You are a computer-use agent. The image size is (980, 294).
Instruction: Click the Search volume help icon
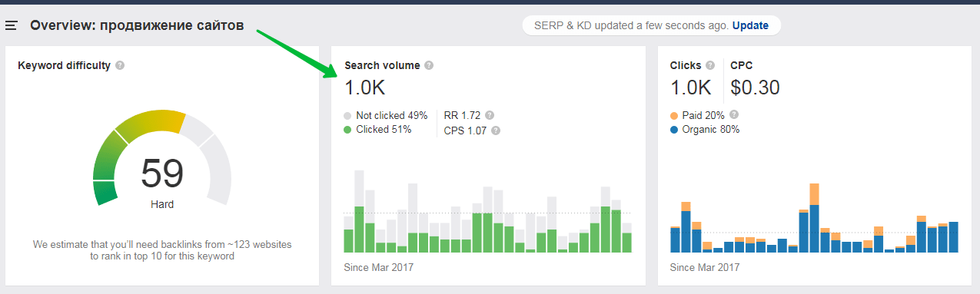click(429, 65)
